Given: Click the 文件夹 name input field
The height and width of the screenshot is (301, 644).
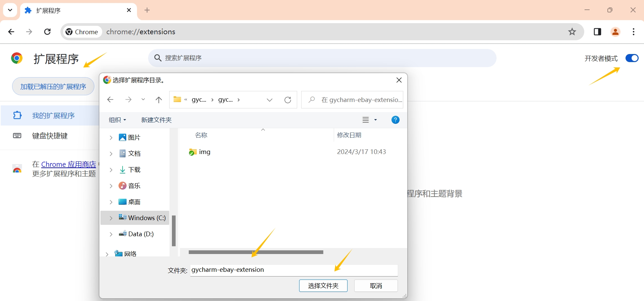Looking at the screenshot, I should coord(294,270).
